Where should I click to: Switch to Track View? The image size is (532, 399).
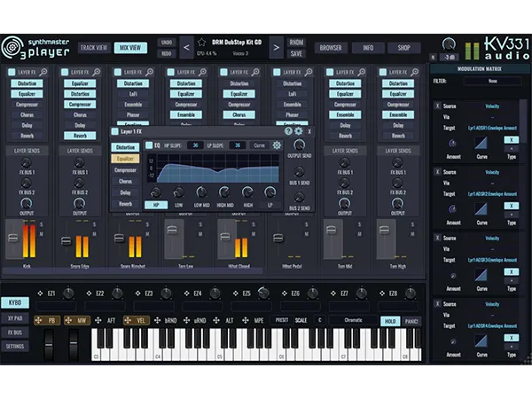[x=94, y=48]
